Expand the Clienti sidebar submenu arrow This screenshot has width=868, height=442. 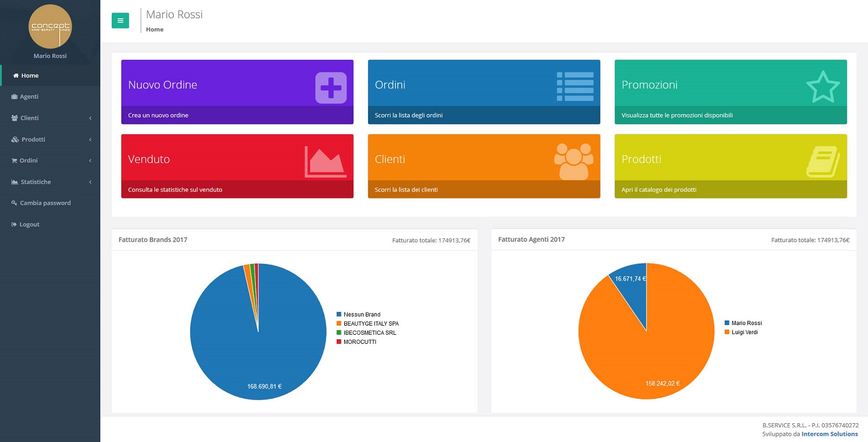coord(90,118)
